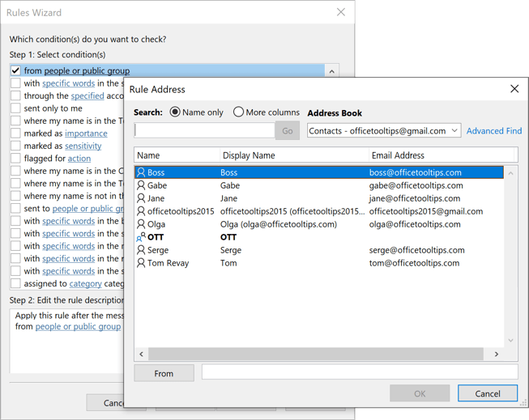The image size is (529, 420).
Task: Click the person icon next to Tom Revay
Action: 141,263
